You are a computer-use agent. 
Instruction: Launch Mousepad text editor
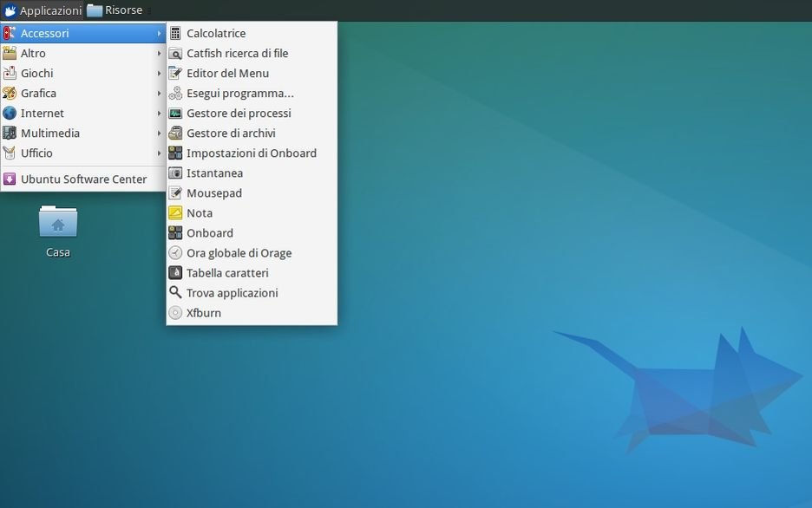coord(214,192)
